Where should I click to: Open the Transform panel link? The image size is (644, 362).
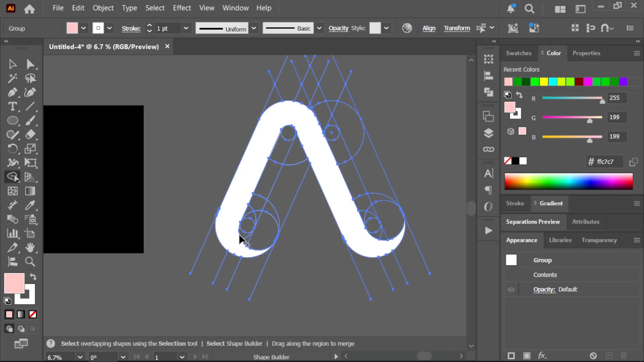(x=457, y=28)
